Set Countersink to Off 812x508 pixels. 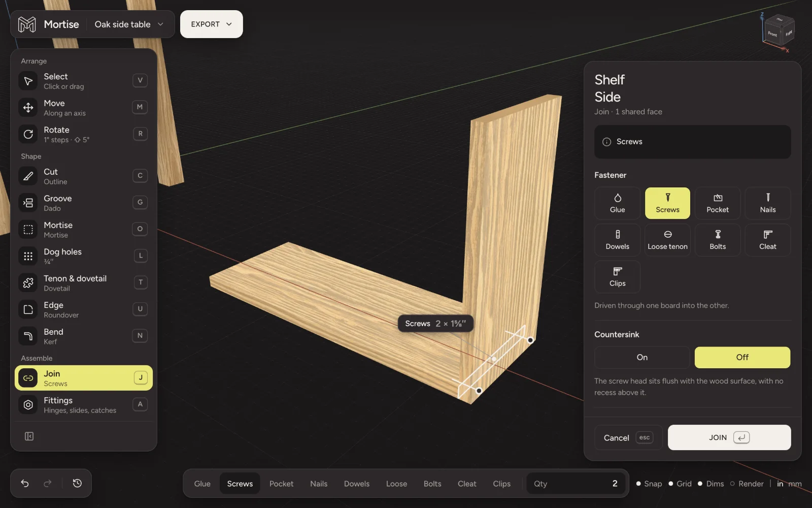[x=742, y=357]
